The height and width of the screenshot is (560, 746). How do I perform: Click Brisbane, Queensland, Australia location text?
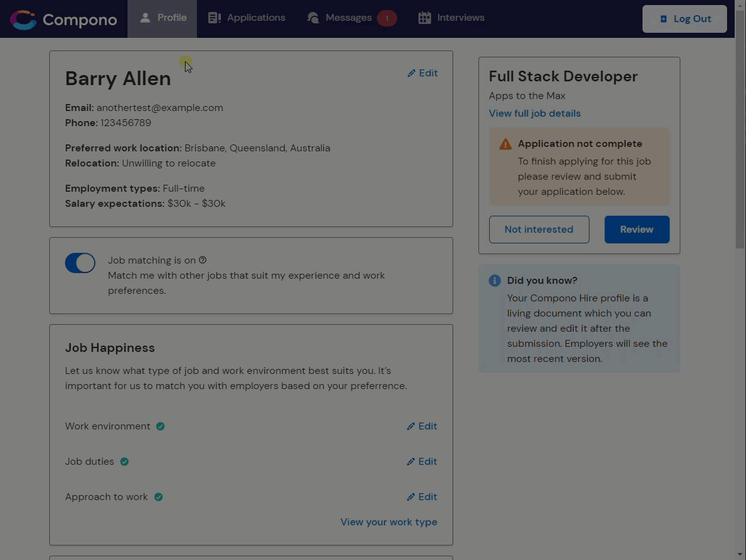click(x=258, y=148)
